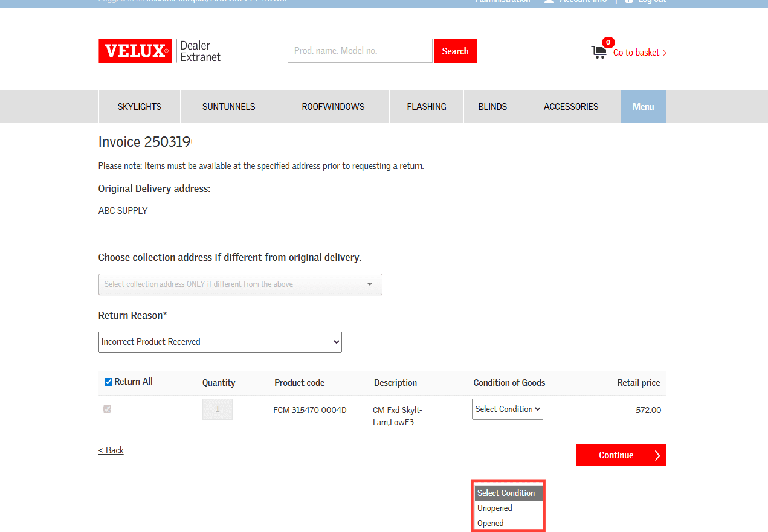The image size is (768, 532).
Task: Click the ABC SUPPLY delivery address
Action: 123,211
